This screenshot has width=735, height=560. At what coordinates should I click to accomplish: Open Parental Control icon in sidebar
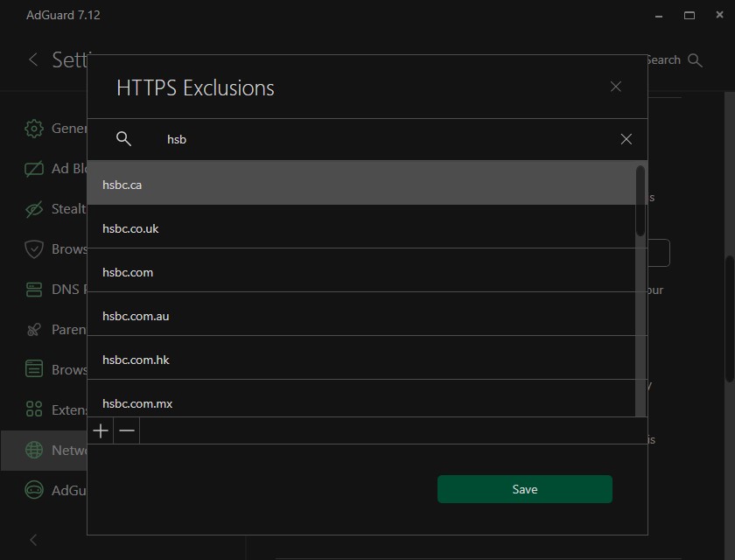click(34, 330)
